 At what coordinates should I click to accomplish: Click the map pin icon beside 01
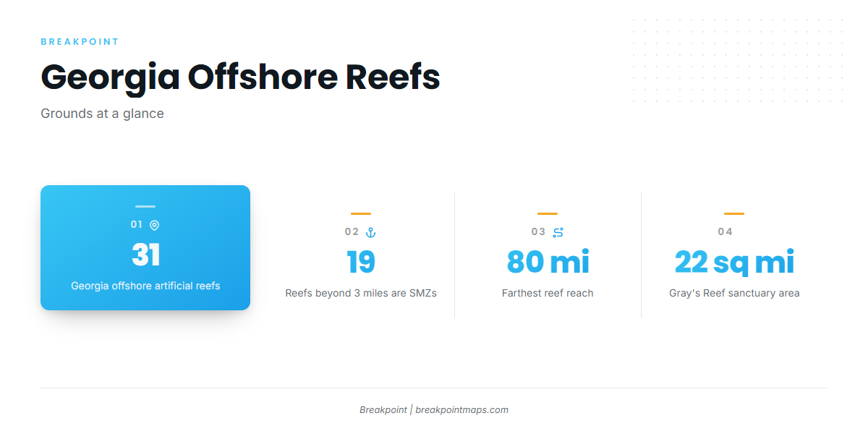pyautogui.click(x=154, y=225)
